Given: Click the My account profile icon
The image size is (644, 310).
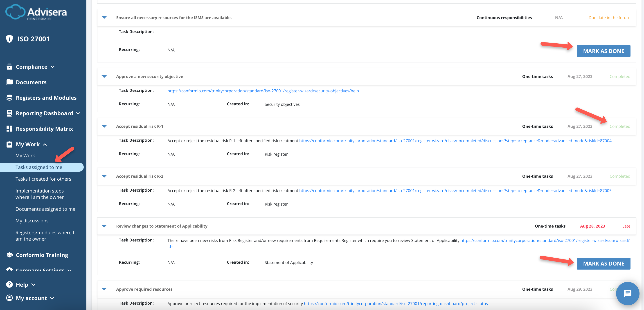Looking at the screenshot, I should point(9,298).
